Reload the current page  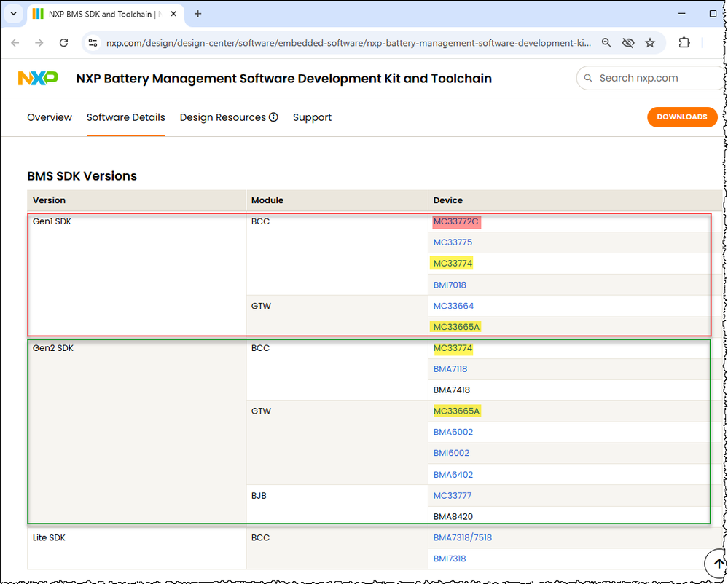(63, 43)
